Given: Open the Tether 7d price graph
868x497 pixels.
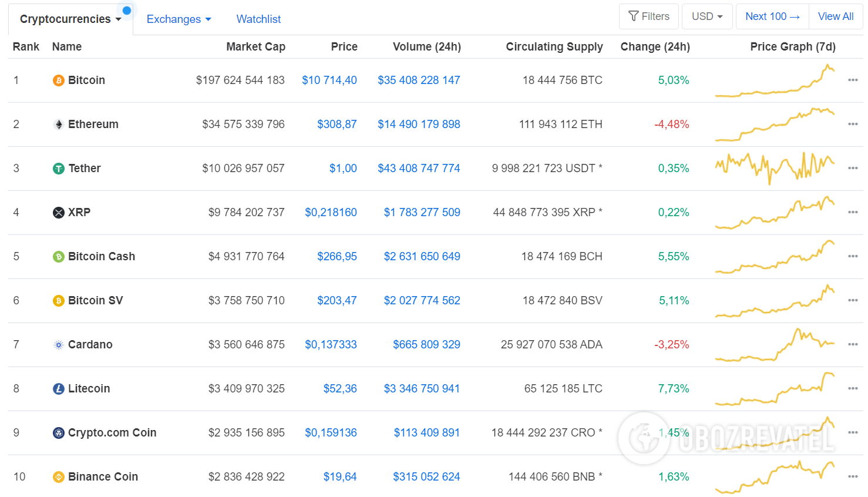Looking at the screenshot, I should pyautogui.click(x=775, y=168).
